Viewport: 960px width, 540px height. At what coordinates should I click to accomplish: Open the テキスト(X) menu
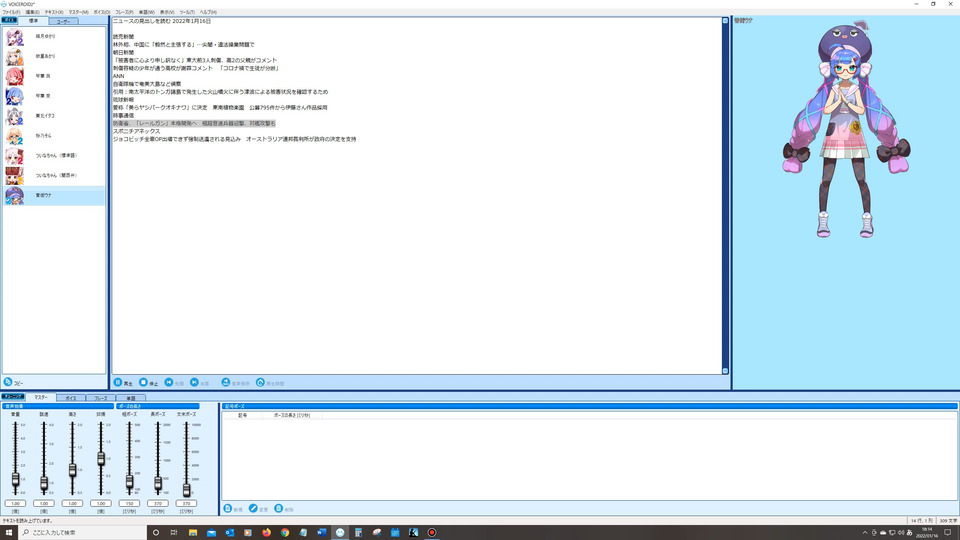tap(54, 12)
